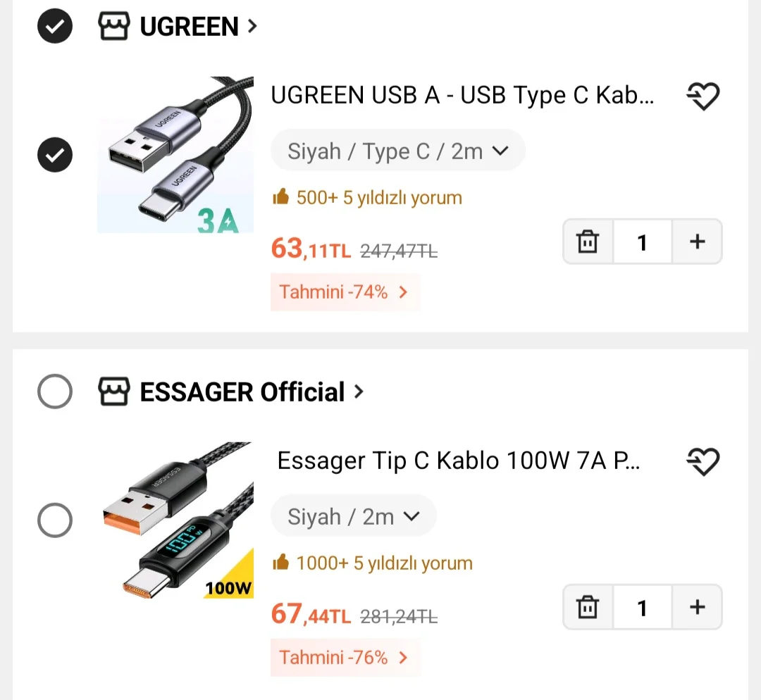The image size is (761, 700).
Task: Open the Essager Tip C Kablo 100W product title
Action: (x=458, y=461)
